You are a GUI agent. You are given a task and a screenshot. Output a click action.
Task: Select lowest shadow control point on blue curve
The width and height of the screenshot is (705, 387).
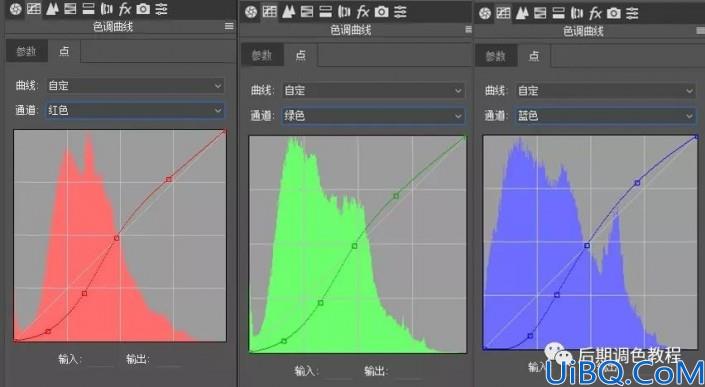point(531,336)
